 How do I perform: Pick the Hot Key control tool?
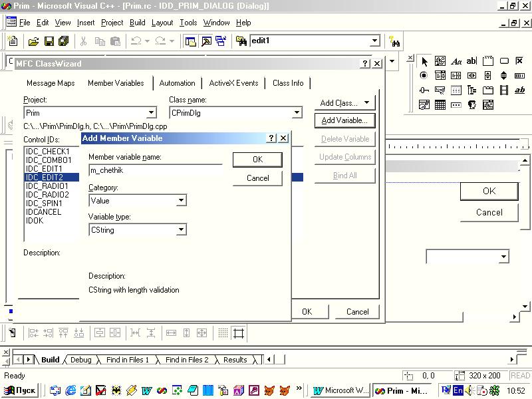coord(440,90)
